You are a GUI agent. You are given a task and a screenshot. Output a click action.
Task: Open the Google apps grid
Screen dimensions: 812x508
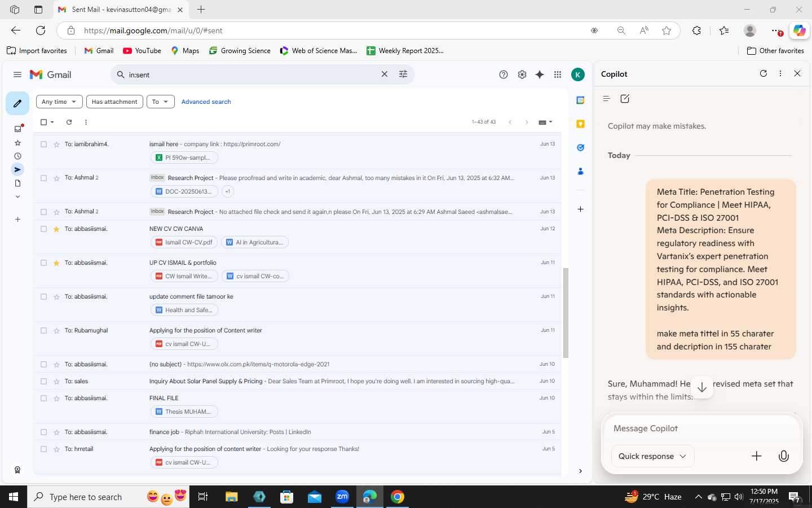click(x=558, y=75)
